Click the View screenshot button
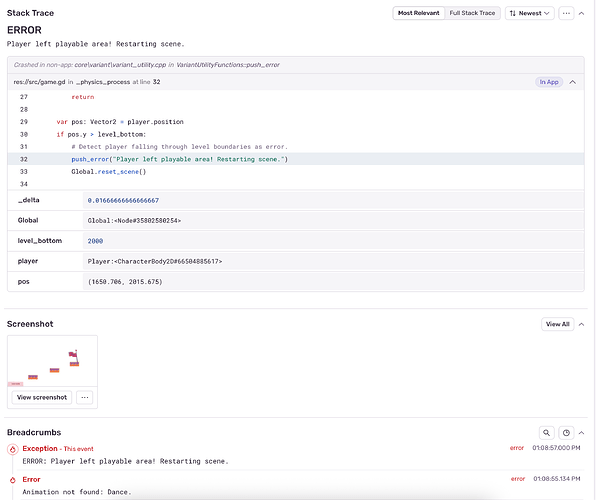The height and width of the screenshot is (500, 596). point(42,397)
